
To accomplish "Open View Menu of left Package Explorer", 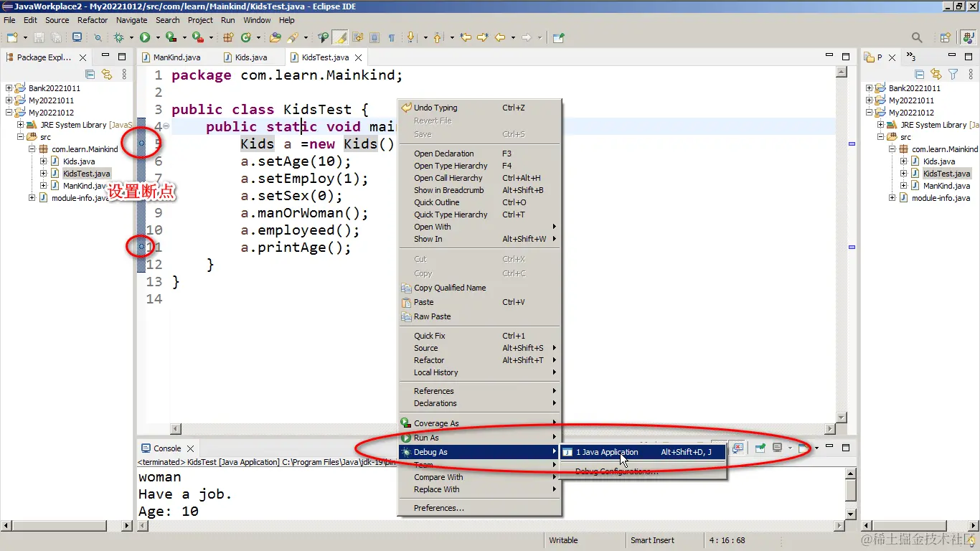I will (x=124, y=74).
